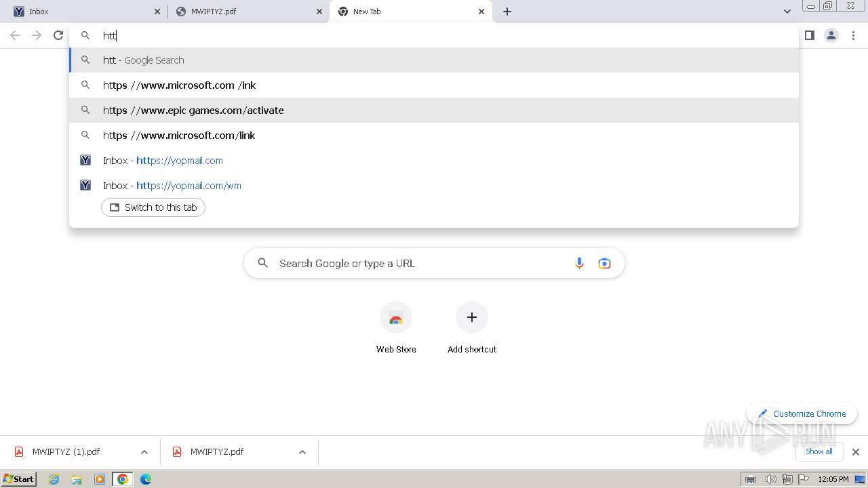The image size is (868, 488).
Task: Select the Inbox https://yopmail.com suggestion
Action: point(434,161)
